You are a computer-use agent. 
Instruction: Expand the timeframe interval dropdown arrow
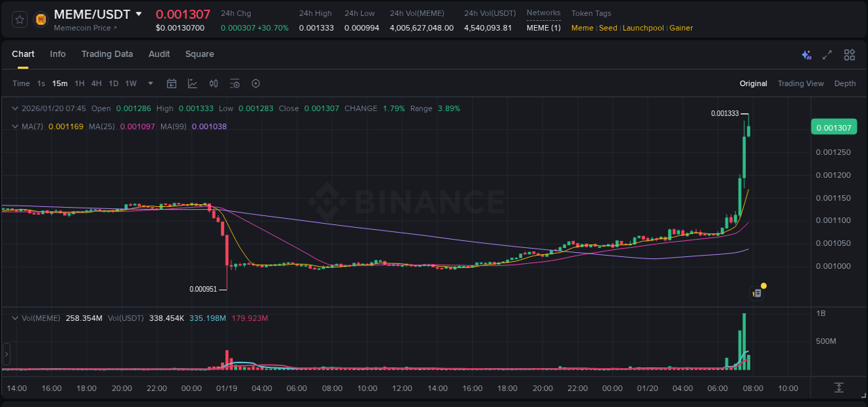(149, 83)
